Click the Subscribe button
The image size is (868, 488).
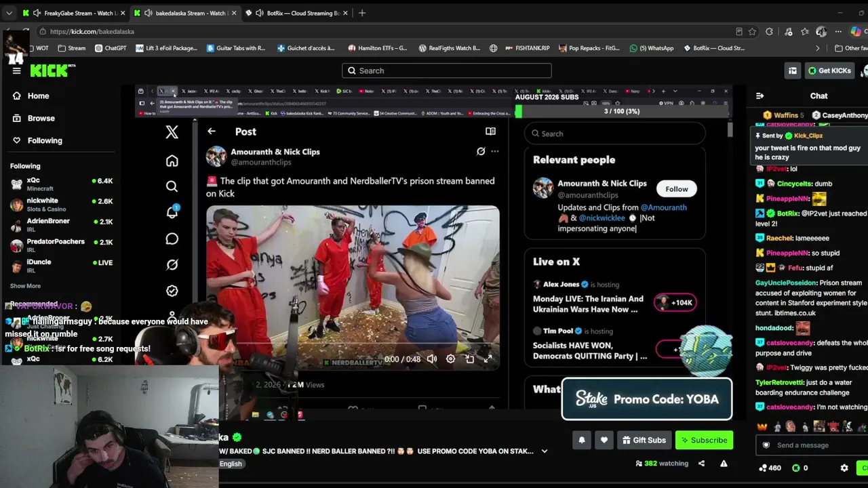click(704, 440)
